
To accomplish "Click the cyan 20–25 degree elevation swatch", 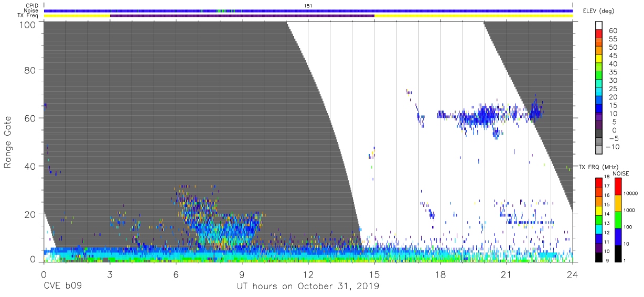I will tap(599, 93).
